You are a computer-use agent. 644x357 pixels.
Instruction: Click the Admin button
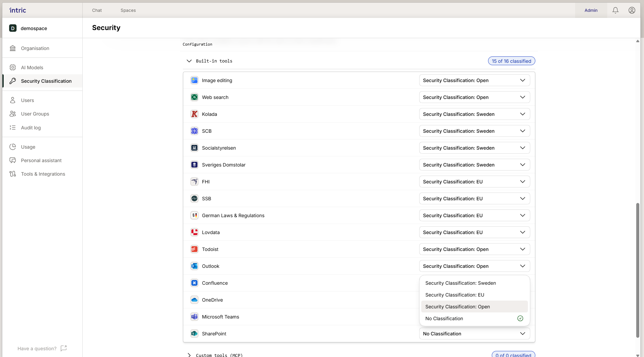(591, 10)
